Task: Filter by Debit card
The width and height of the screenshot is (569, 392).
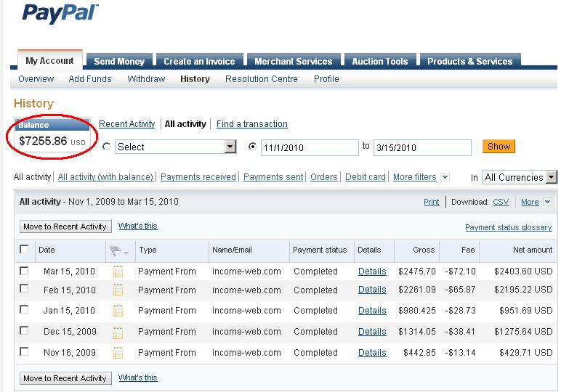Action: pyautogui.click(x=366, y=177)
